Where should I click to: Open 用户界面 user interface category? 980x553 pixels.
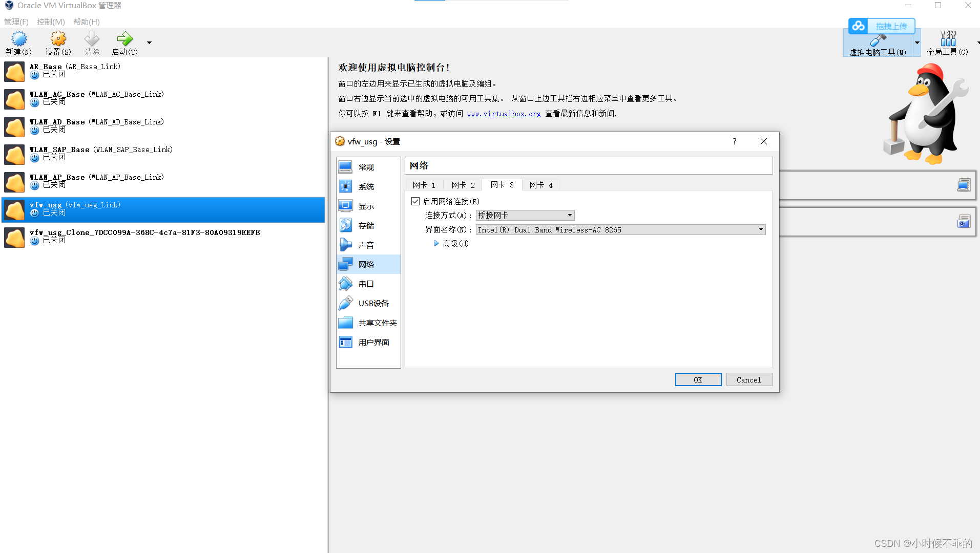point(368,342)
